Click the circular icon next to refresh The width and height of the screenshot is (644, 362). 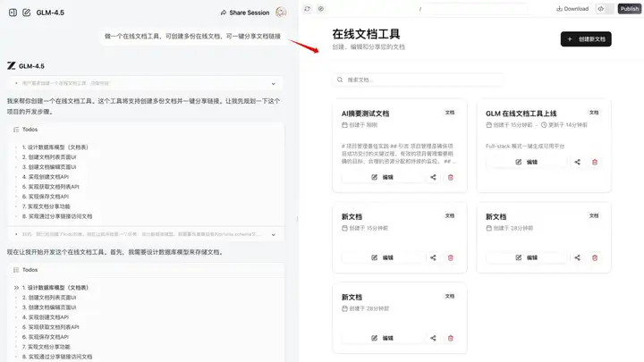point(321,9)
